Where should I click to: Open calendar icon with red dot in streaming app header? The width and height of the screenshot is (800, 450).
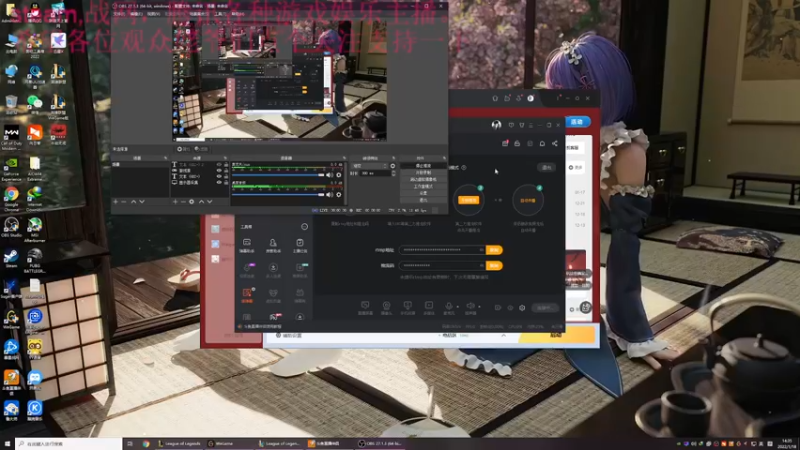click(x=505, y=143)
